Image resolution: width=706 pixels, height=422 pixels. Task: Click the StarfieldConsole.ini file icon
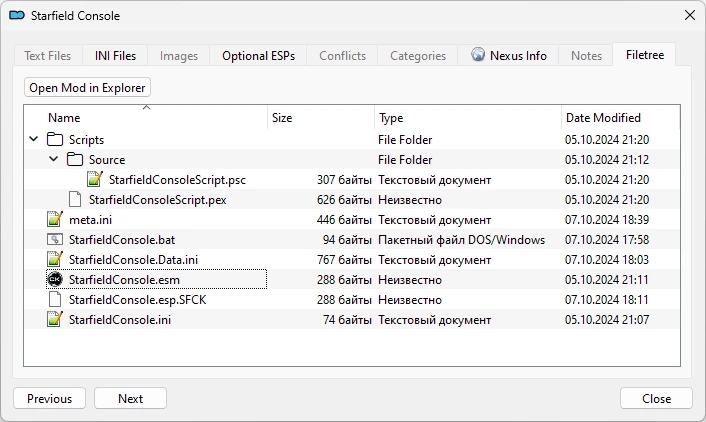[x=55, y=319]
